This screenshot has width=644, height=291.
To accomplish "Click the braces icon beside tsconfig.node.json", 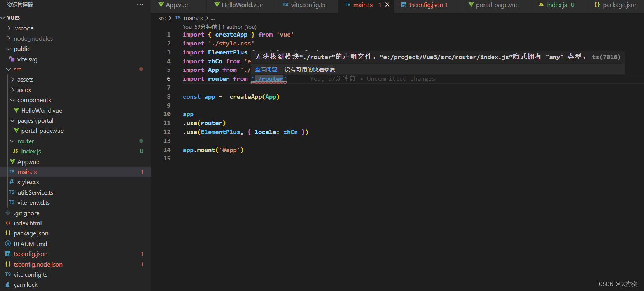I will (8, 264).
